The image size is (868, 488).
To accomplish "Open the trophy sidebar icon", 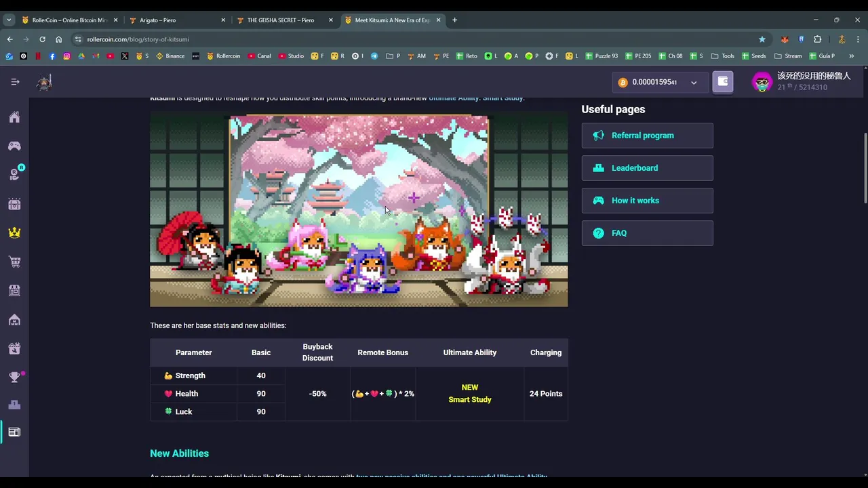I will (x=14, y=378).
